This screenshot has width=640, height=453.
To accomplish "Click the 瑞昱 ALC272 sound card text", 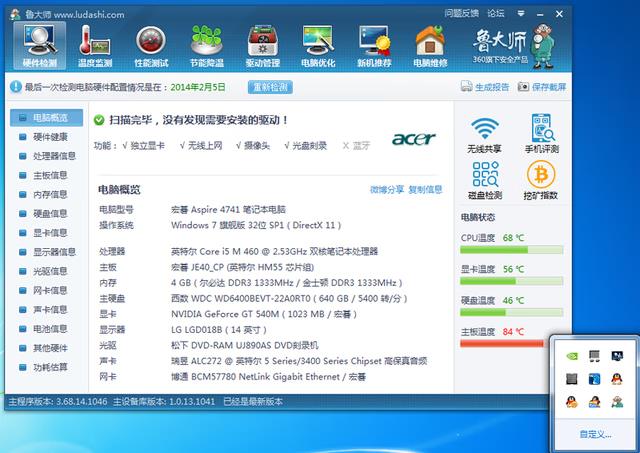I will click(x=299, y=361).
